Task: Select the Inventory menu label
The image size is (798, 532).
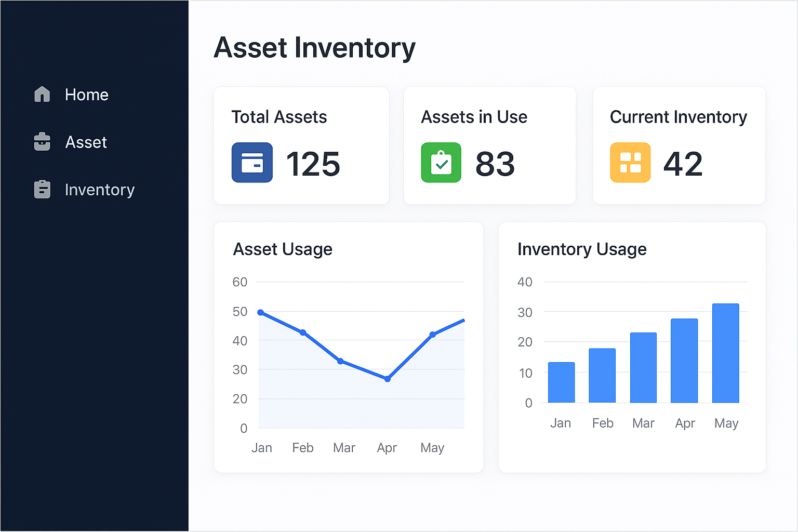Action: point(99,190)
